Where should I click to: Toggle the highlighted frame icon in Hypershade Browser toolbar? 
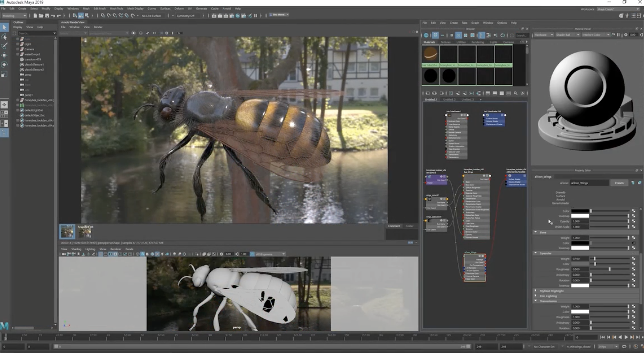click(x=435, y=35)
